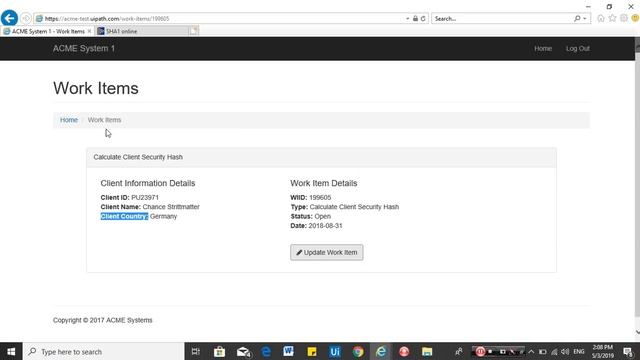Screen dimensions: 640x360
Task: Open the Mail app from the taskbar
Action: pos(243,351)
